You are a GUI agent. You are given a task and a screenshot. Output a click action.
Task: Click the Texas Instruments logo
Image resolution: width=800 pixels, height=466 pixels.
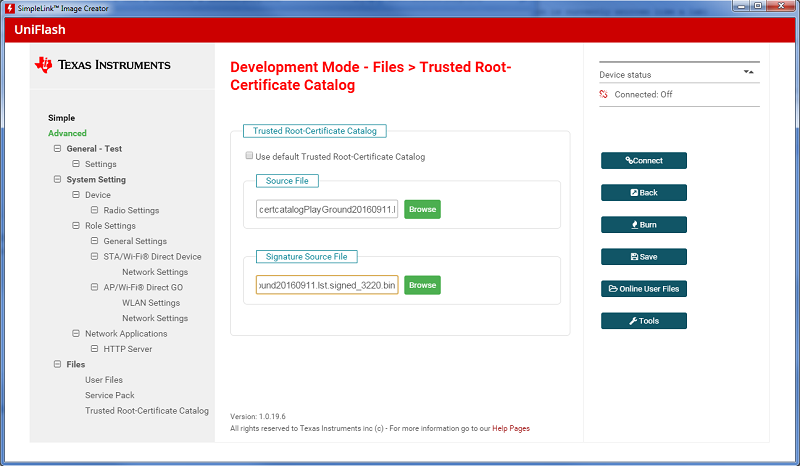pyautogui.click(x=102, y=65)
